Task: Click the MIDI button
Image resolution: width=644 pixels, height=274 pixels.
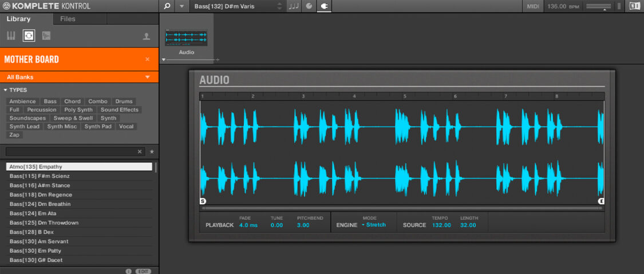Action: [533, 6]
